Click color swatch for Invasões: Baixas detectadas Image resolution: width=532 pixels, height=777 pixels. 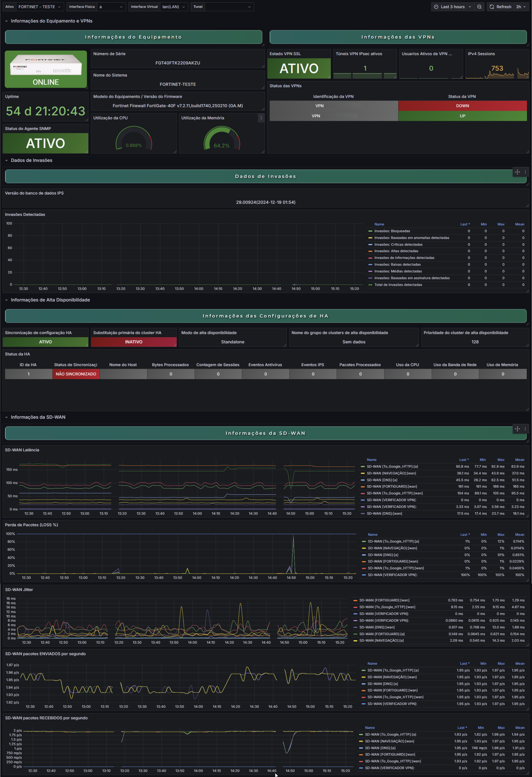370,265
